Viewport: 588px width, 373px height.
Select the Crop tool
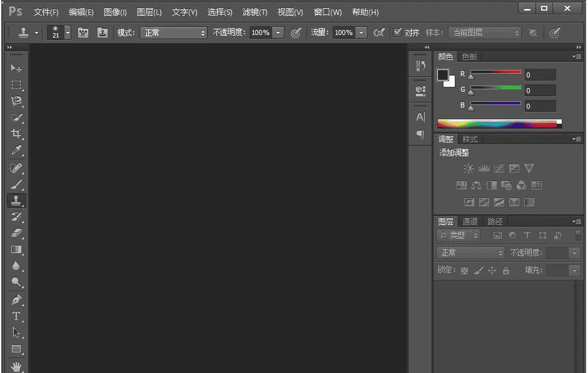click(16, 134)
